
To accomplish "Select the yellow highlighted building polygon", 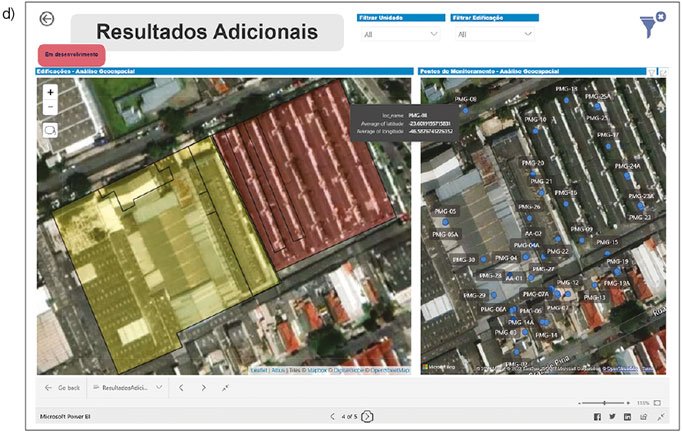I will 150,250.
